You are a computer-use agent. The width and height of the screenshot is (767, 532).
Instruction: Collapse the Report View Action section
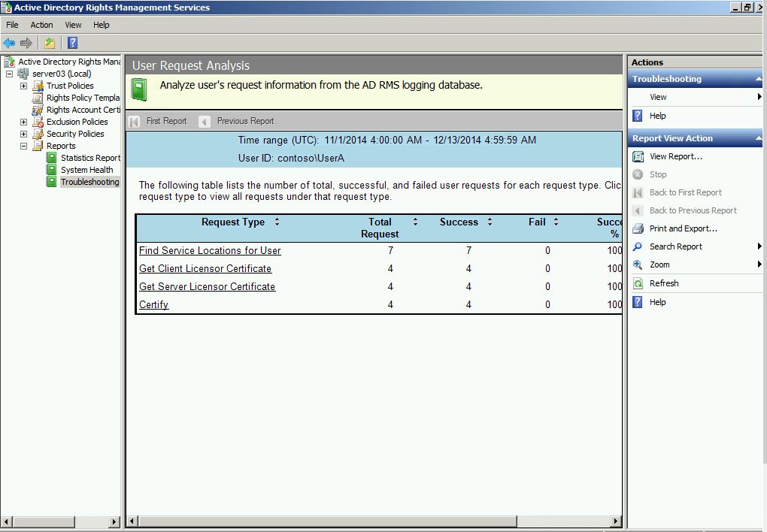point(758,138)
